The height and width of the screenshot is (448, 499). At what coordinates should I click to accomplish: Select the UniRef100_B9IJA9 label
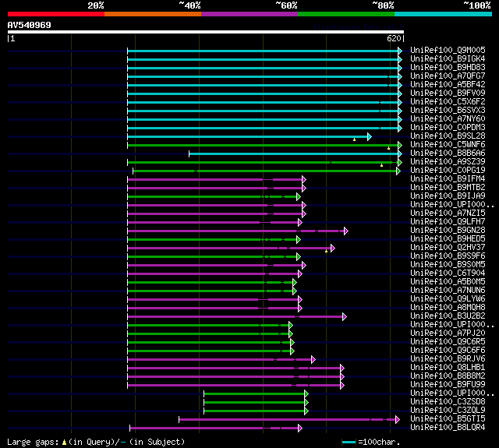point(448,196)
